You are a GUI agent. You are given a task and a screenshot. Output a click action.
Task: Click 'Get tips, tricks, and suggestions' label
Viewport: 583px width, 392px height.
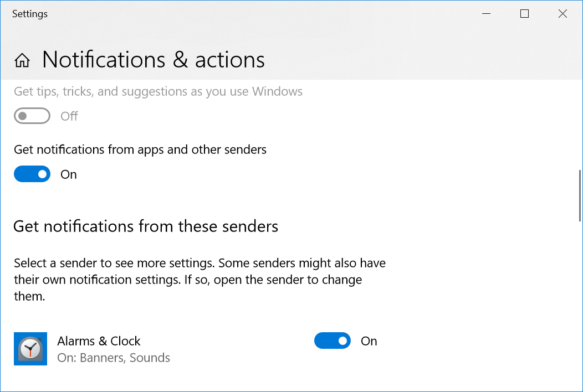pyautogui.click(x=158, y=91)
